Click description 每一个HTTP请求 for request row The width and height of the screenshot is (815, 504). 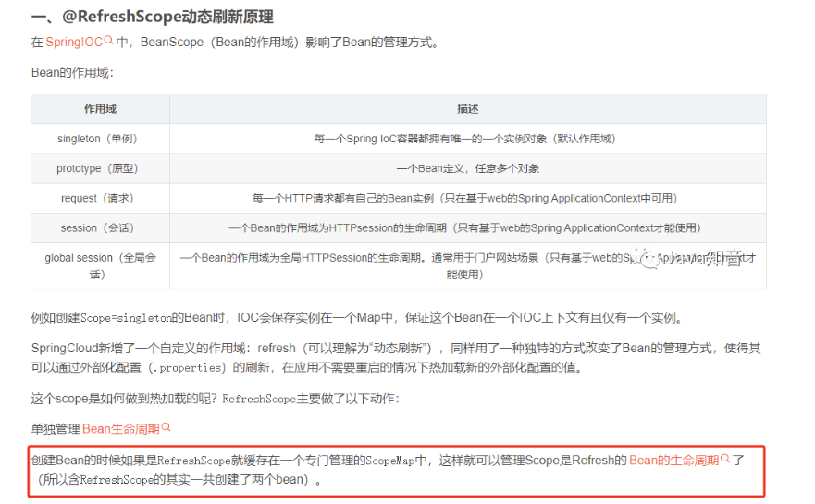pyautogui.click(x=468, y=198)
